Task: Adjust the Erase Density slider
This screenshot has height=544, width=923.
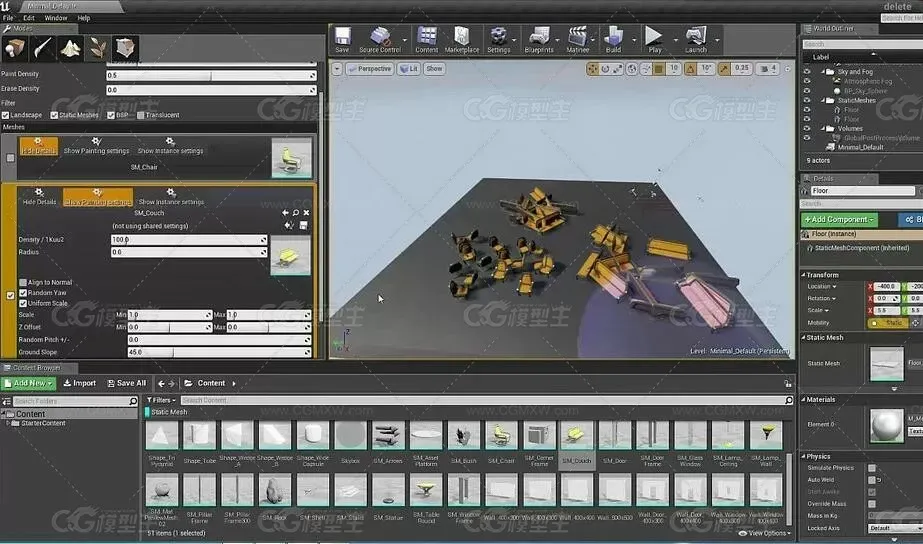Action: [x=211, y=90]
